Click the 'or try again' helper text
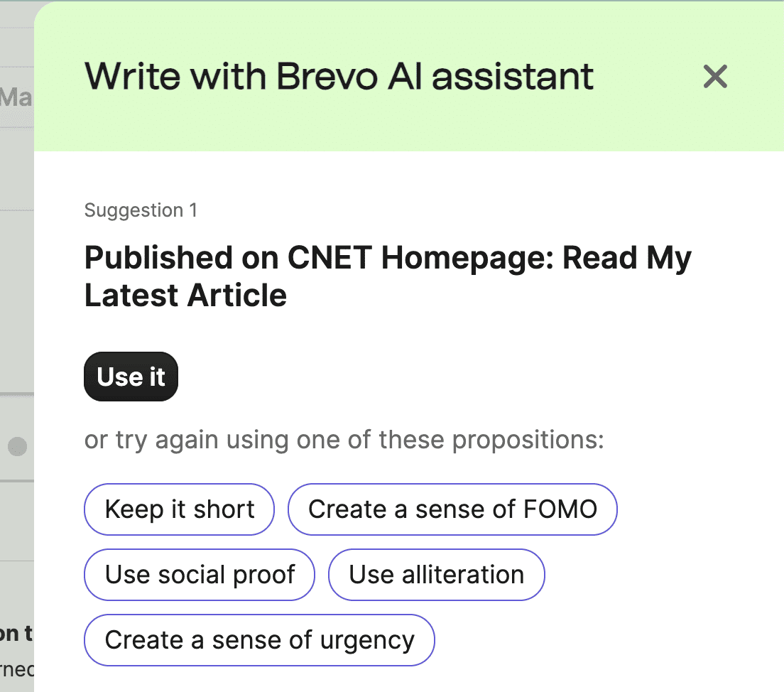The width and height of the screenshot is (784, 692). [344, 440]
